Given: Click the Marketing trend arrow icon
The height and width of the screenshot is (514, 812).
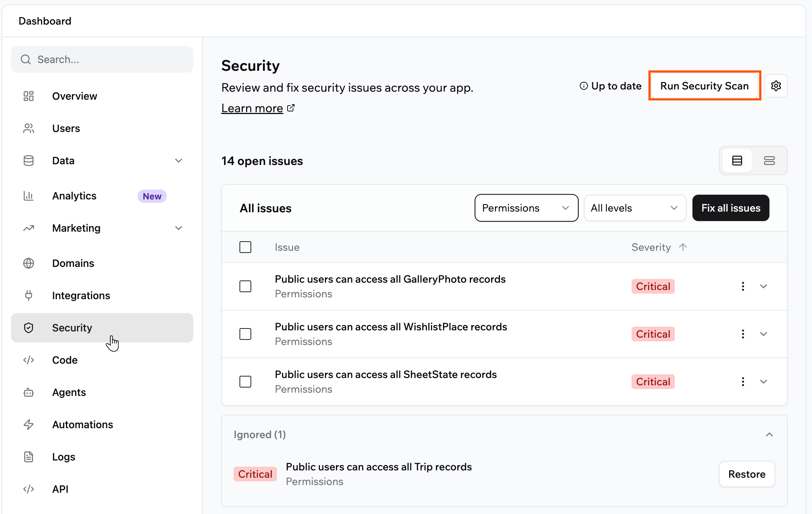Looking at the screenshot, I should [29, 228].
